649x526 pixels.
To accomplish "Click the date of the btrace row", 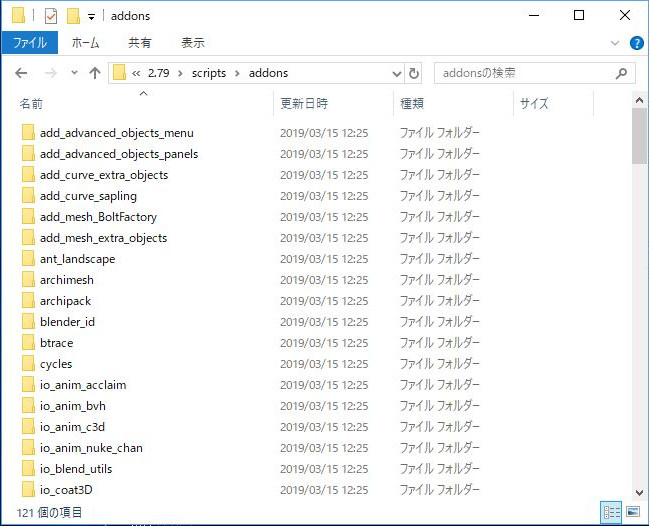I will [x=324, y=343].
